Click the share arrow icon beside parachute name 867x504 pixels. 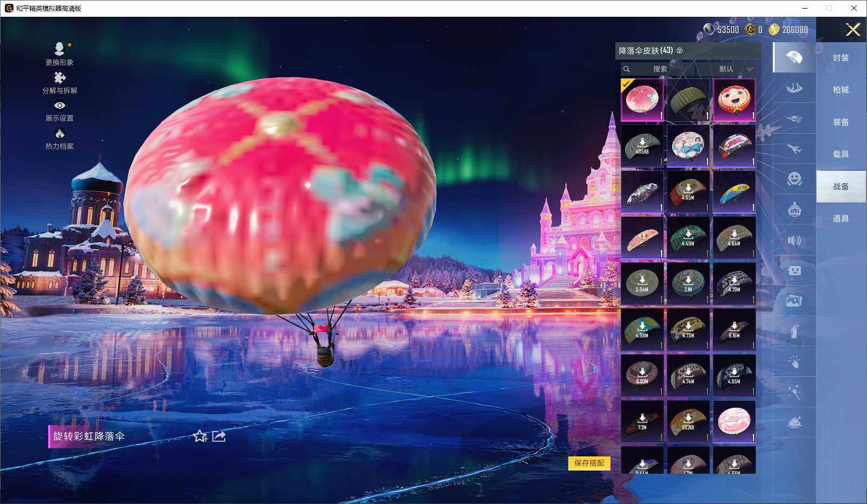[219, 436]
